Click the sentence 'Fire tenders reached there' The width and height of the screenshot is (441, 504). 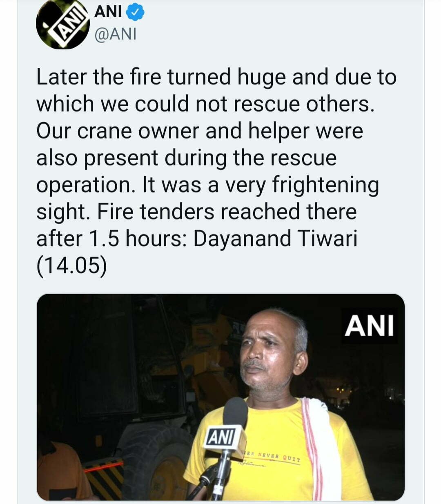pos(227,212)
